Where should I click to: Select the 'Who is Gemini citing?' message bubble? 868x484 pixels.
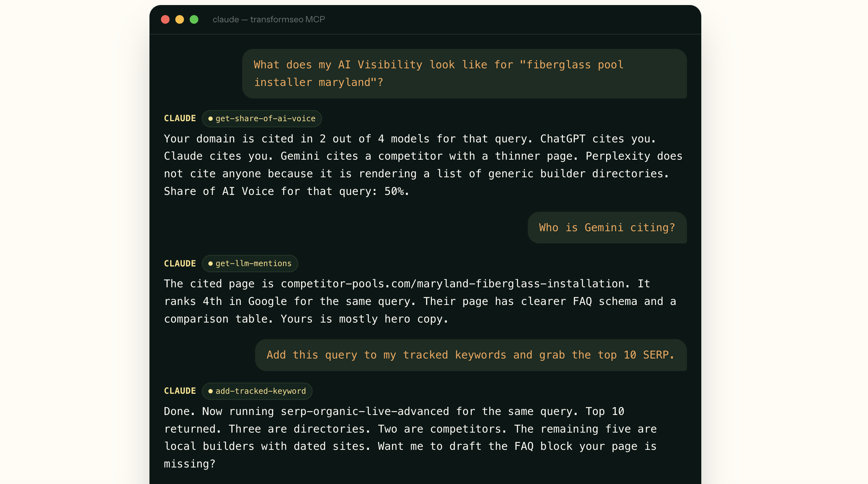(607, 228)
